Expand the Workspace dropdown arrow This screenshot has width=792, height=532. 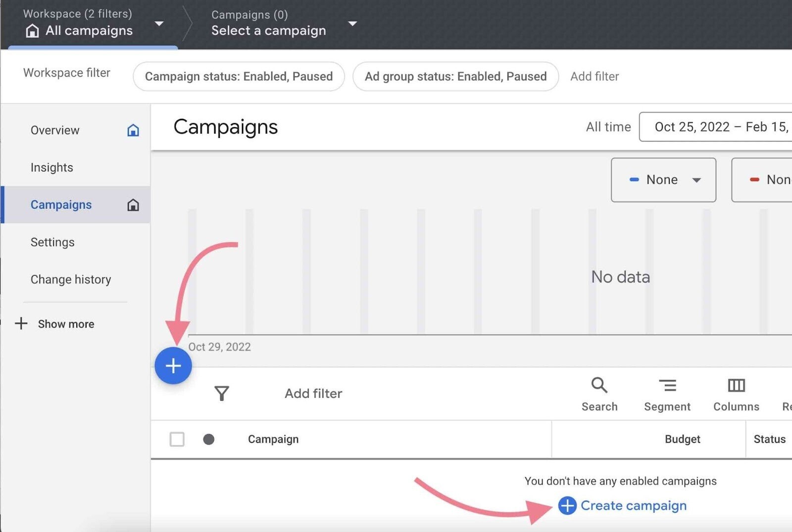tap(159, 23)
